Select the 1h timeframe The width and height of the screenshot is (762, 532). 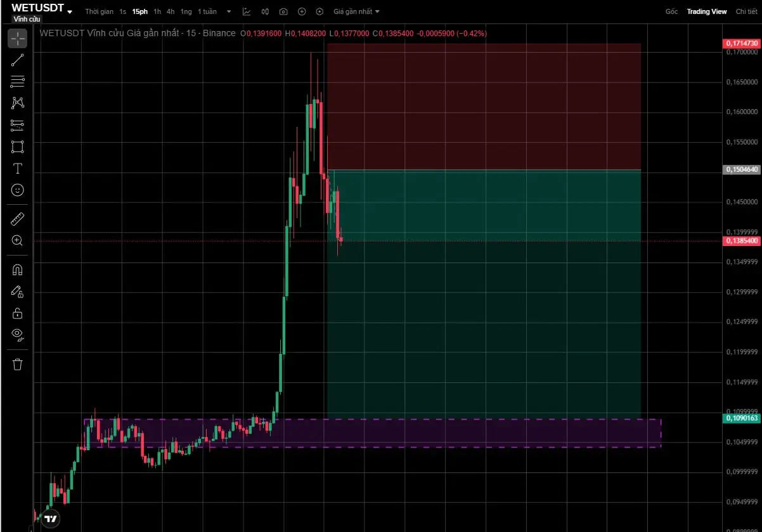pyautogui.click(x=157, y=11)
